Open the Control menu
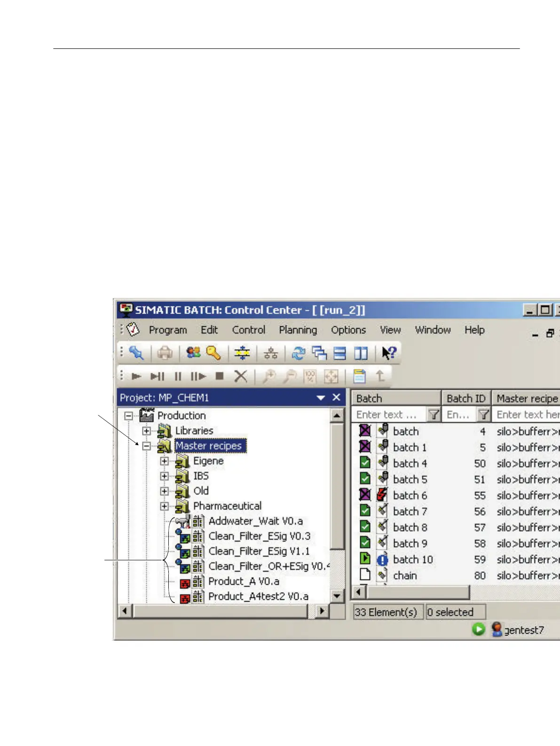Screen dimensions: 560x746 (x=249, y=330)
